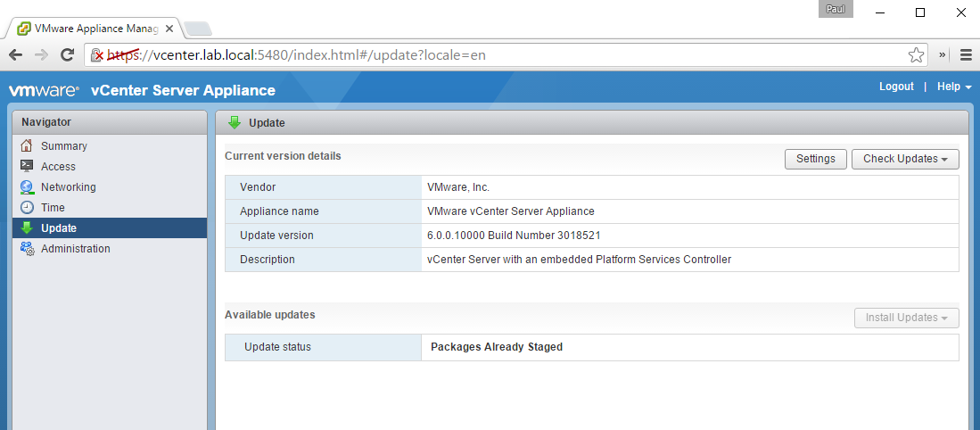This screenshot has height=430, width=980.
Task: Log out of the appliance
Action: click(896, 87)
